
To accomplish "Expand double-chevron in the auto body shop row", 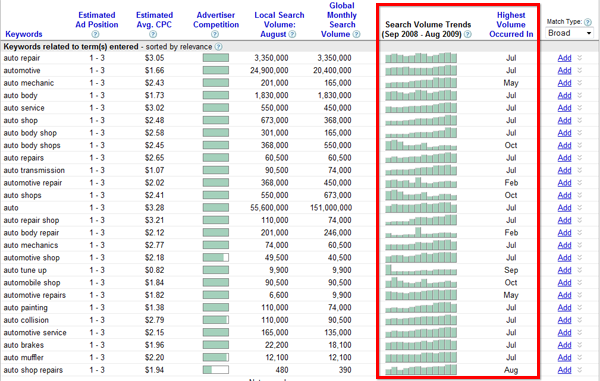I will coord(580,133).
